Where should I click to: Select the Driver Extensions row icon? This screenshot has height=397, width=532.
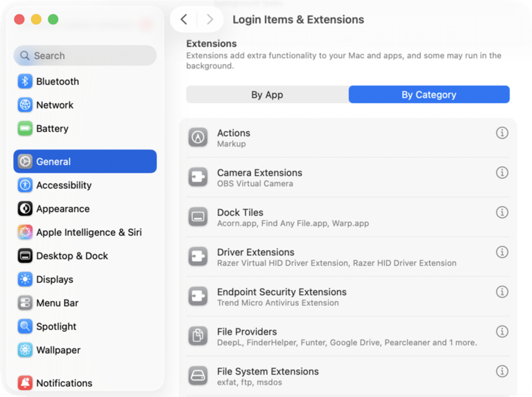coord(198,257)
